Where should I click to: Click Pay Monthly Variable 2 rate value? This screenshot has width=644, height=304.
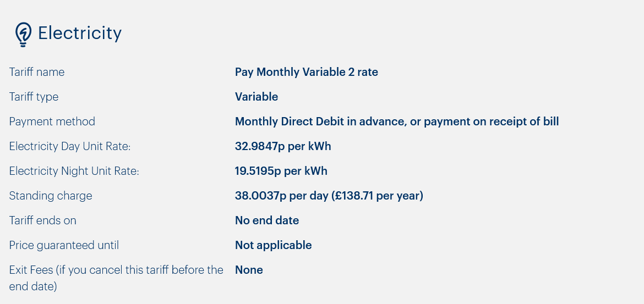pos(307,72)
